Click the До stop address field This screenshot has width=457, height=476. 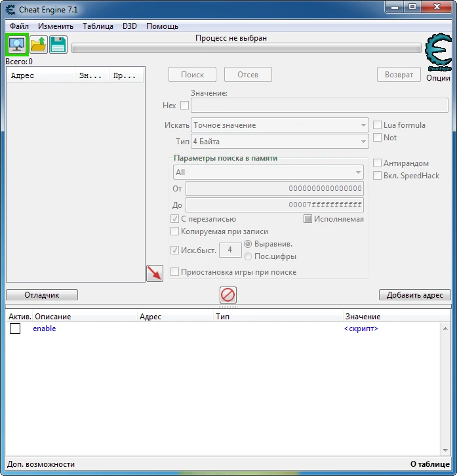275,205
